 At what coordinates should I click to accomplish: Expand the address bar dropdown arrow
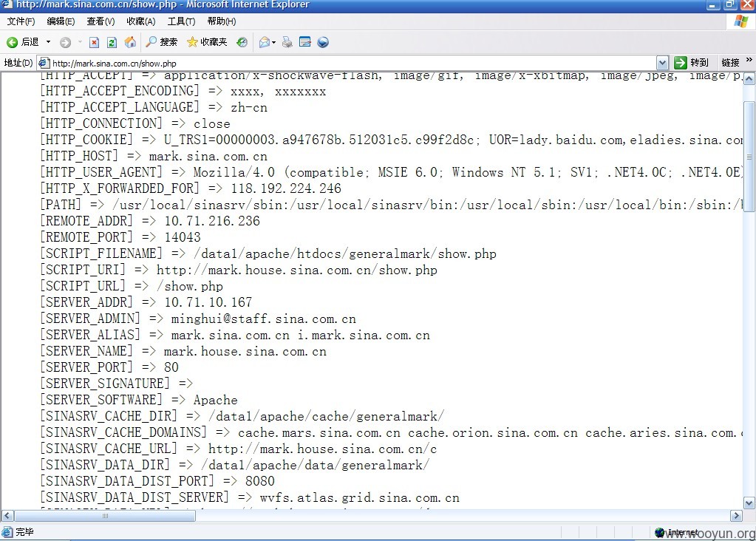(662, 63)
